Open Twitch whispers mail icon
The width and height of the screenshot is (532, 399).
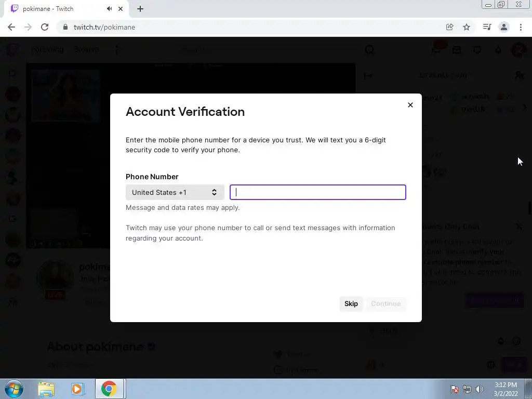coord(457,50)
